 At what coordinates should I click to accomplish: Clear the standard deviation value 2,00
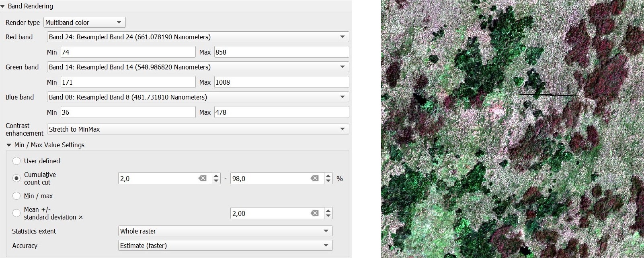pos(315,213)
